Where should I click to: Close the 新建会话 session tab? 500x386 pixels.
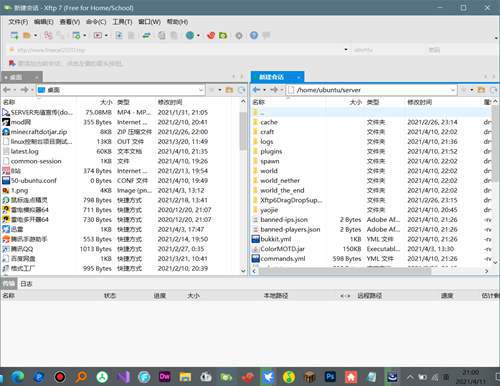pyautogui.click(x=299, y=77)
